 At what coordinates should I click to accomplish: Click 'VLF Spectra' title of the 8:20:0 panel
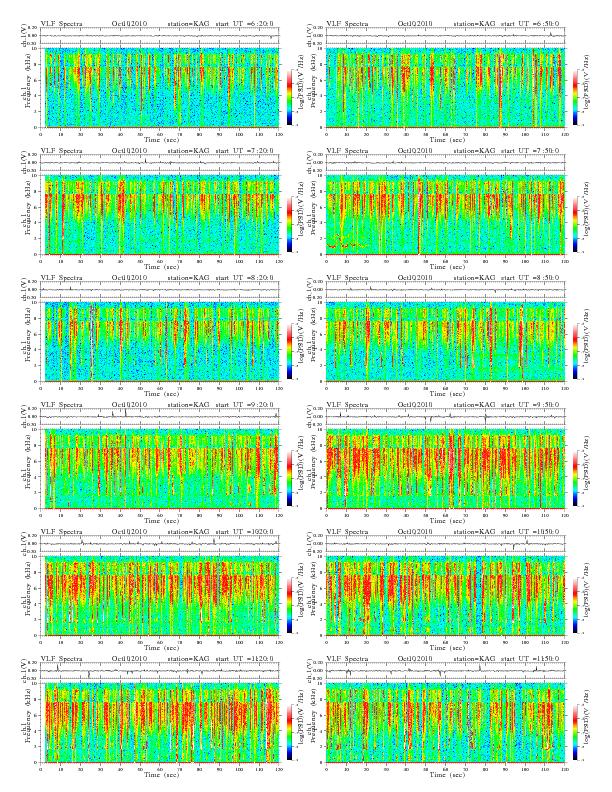62,278
